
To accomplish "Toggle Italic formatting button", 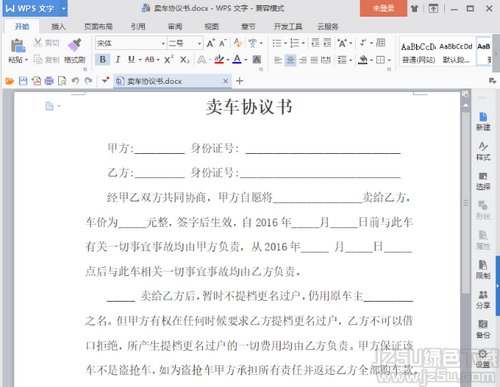I will tap(118, 59).
